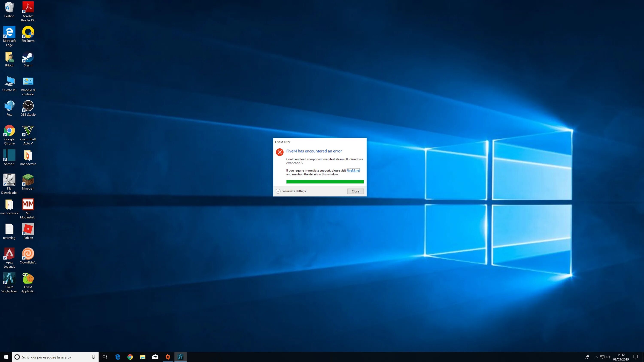
Task: Toggle action center taskbar button
Action: click(x=636, y=357)
